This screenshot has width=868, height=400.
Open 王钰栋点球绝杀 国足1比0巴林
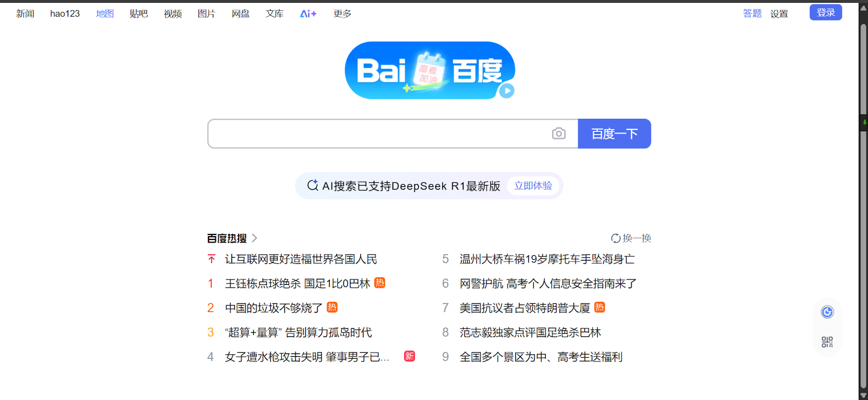(297, 283)
